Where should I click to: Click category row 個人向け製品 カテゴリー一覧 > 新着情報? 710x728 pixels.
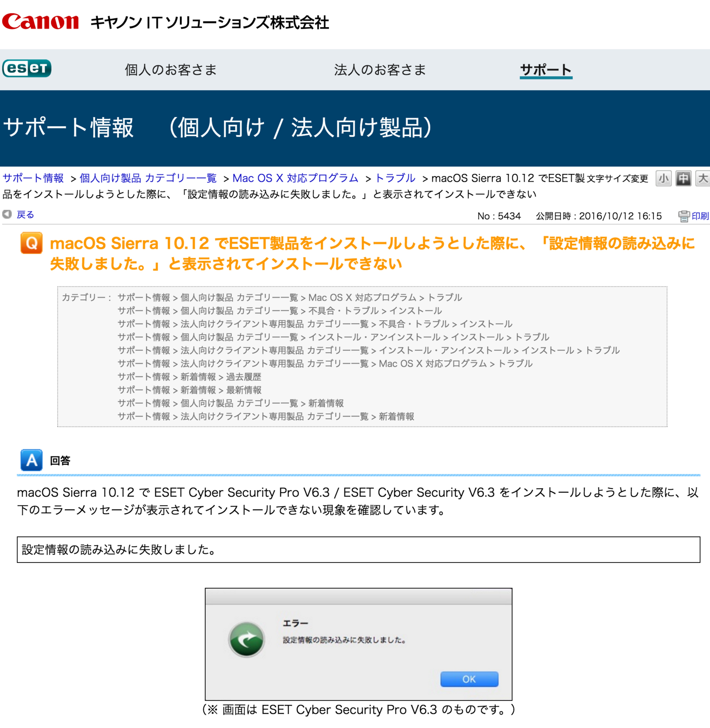pyautogui.click(x=231, y=403)
